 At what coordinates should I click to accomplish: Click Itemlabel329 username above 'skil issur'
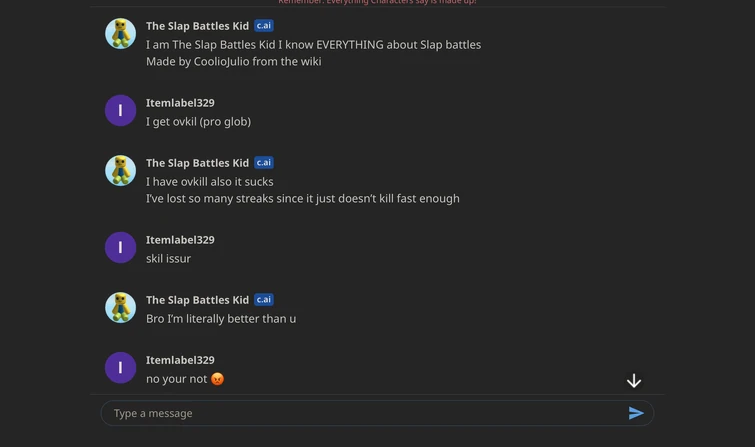pyautogui.click(x=180, y=240)
